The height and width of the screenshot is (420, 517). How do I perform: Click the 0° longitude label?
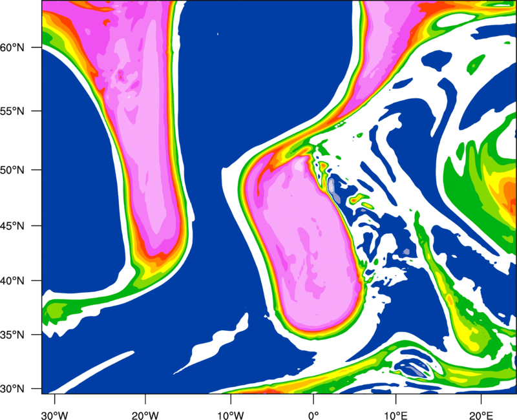click(x=313, y=415)
